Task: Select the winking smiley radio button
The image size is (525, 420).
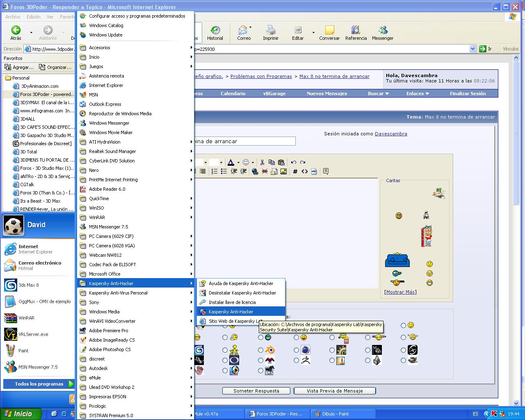Action: [x=403, y=325]
